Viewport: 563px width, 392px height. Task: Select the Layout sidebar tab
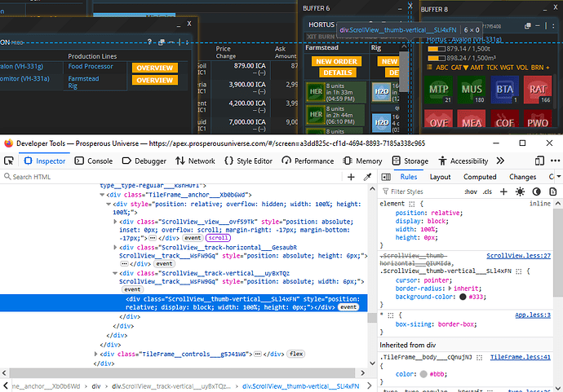[440, 177]
